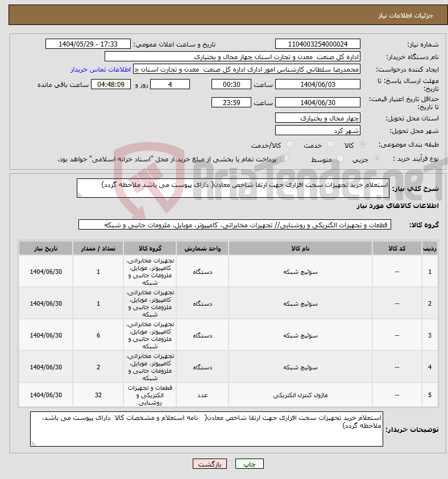The width and height of the screenshot is (448, 479).
Task: Toggle the treasury bonds payment checkbox
Action: 284,158
